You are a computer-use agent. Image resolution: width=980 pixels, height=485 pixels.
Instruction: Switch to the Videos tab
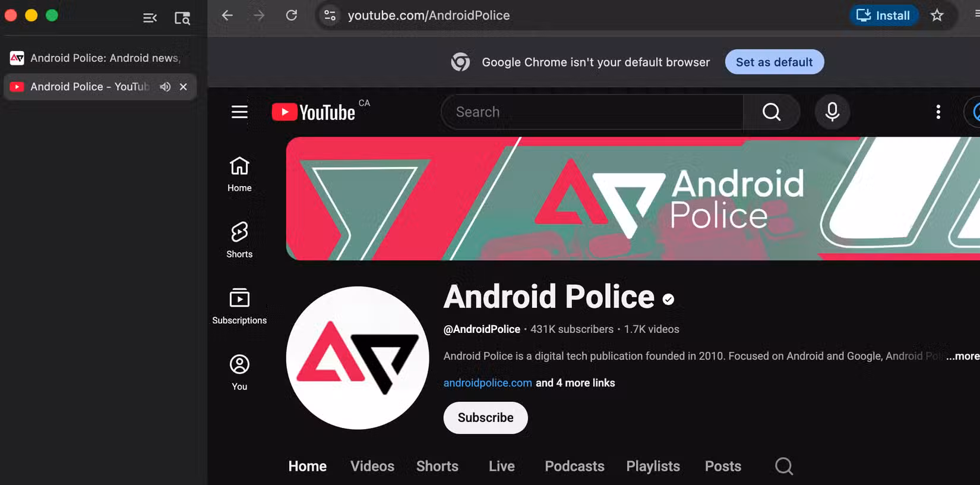(372, 466)
